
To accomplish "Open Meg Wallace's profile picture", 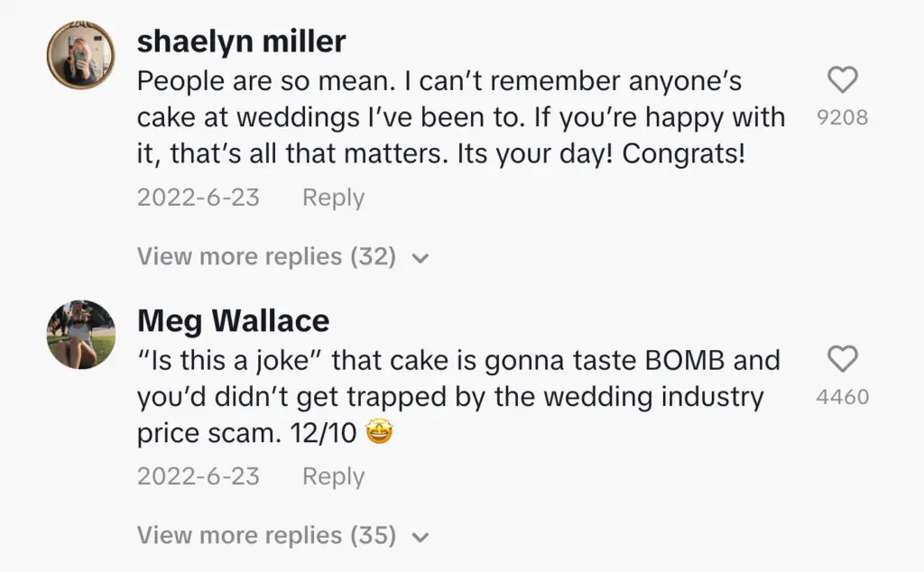I will (x=81, y=335).
